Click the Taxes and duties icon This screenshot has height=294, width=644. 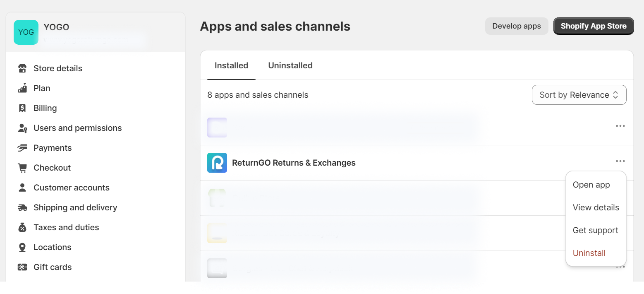(22, 227)
